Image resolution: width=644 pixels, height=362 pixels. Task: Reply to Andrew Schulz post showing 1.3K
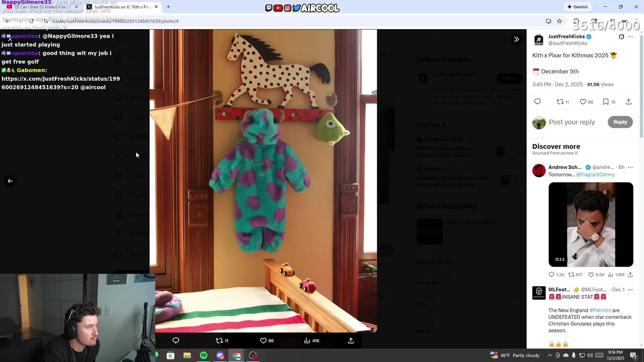[x=556, y=275]
